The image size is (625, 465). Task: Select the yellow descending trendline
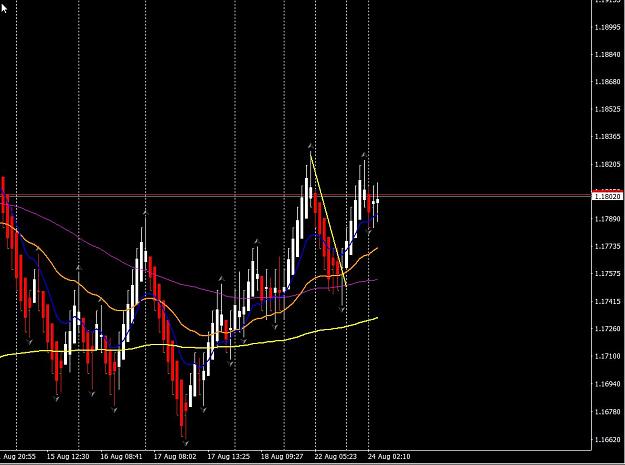(x=328, y=219)
